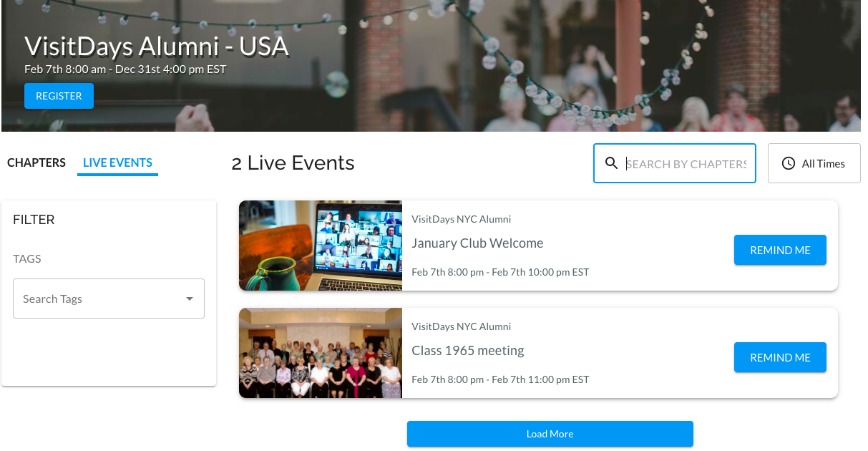Screen dimensions: 868x451
Task: Open the All Times filter dropdown
Action: (814, 163)
